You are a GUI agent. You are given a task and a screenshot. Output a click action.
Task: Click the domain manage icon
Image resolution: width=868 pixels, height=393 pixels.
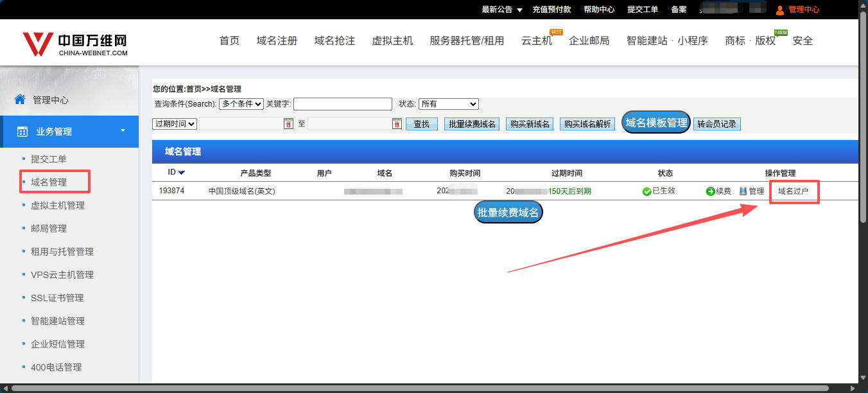pos(743,191)
